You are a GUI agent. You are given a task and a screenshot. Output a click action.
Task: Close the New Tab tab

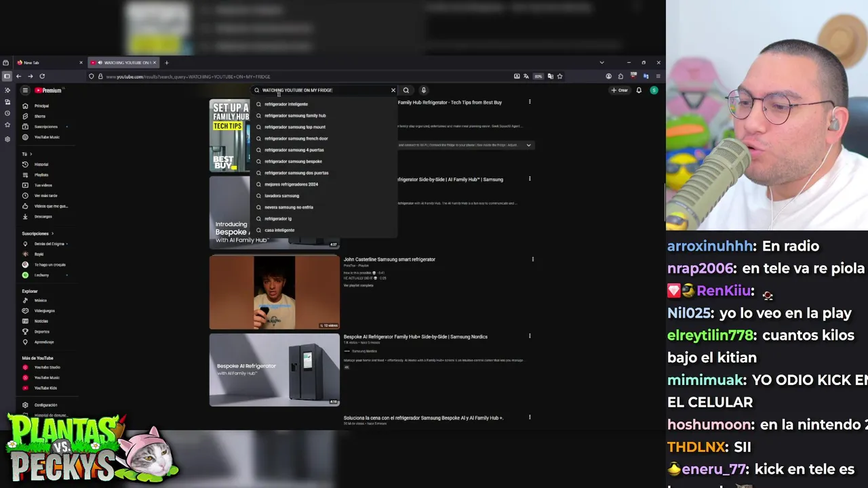(x=81, y=62)
